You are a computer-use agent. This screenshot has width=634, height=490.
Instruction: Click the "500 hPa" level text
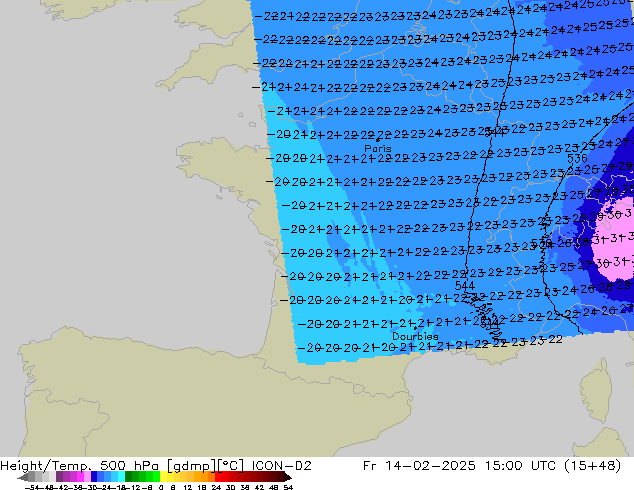pos(129,466)
